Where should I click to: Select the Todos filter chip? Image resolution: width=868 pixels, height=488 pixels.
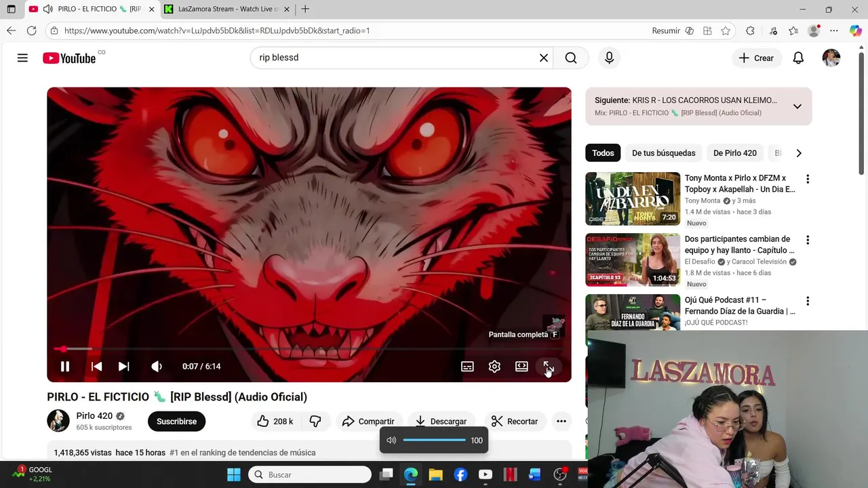click(x=603, y=152)
